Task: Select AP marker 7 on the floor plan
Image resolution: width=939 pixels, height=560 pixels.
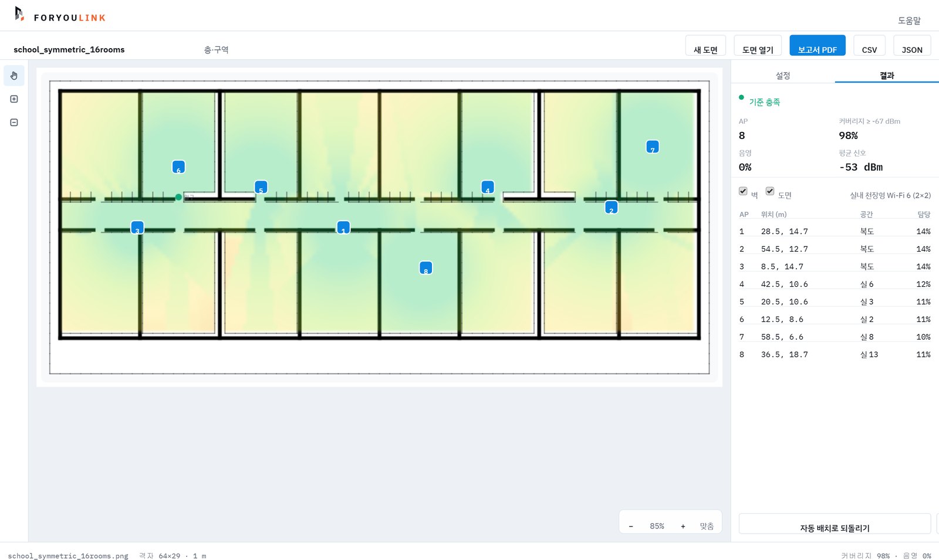Action: (652, 147)
